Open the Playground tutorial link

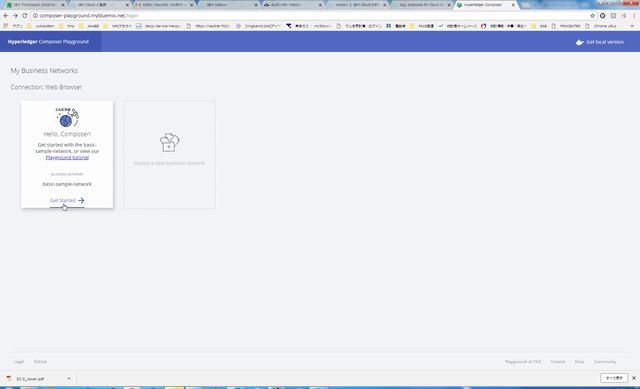pyautogui.click(x=67, y=158)
